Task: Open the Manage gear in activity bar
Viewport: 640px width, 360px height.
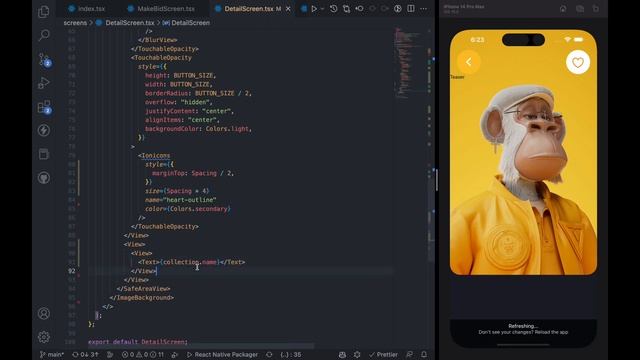Action: [44, 337]
